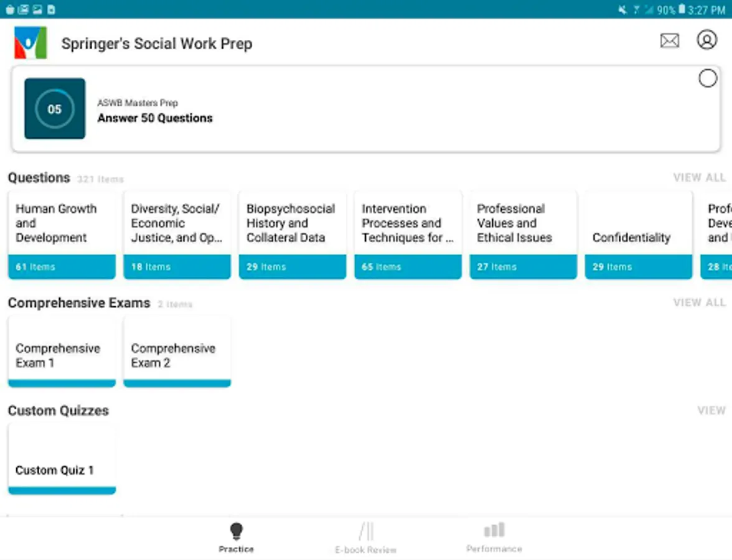Open Intervention Processes and Techniques card
The width and height of the screenshot is (732, 560).
click(x=408, y=235)
